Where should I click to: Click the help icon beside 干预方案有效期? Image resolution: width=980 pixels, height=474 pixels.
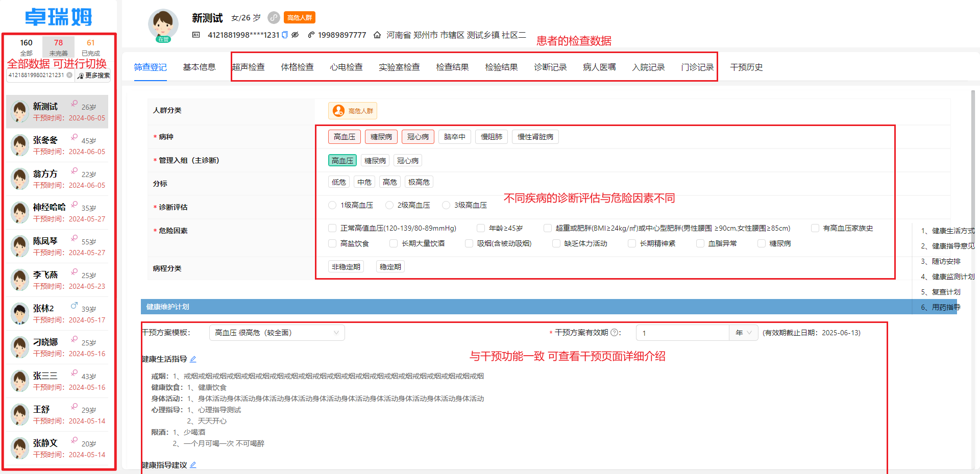pos(614,333)
